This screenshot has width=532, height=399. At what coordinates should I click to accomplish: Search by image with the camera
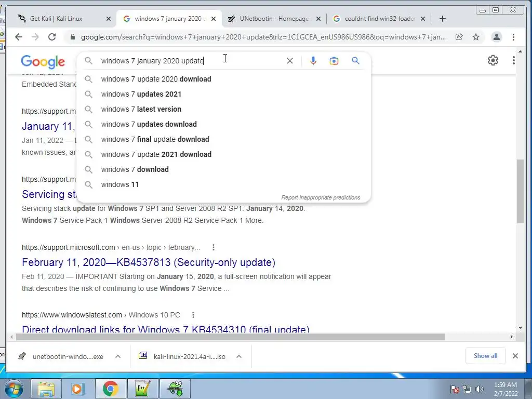[x=334, y=61]
